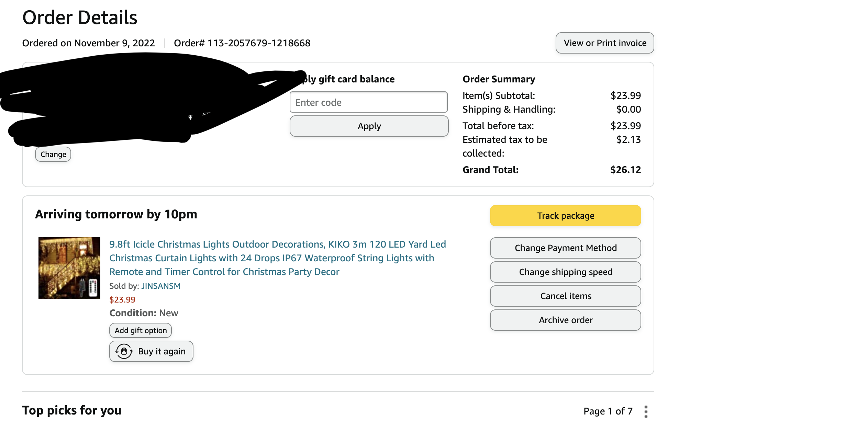Click the Christmas lights product thumbnail
Image resolution: width=868 pixels, height=432 pixels.
tap(69, 268)
